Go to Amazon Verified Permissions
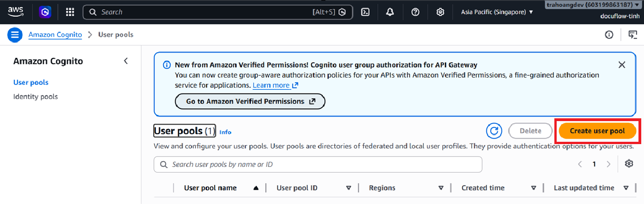 250,101
